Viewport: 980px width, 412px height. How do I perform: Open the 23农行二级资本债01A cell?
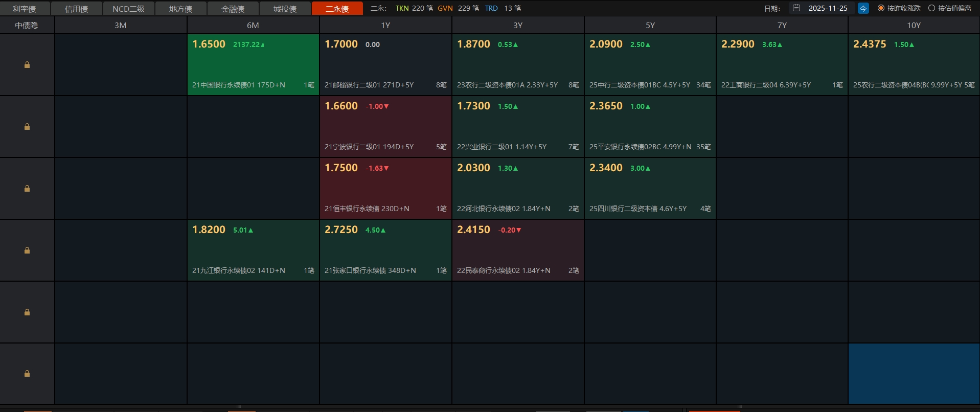[518, 65]
